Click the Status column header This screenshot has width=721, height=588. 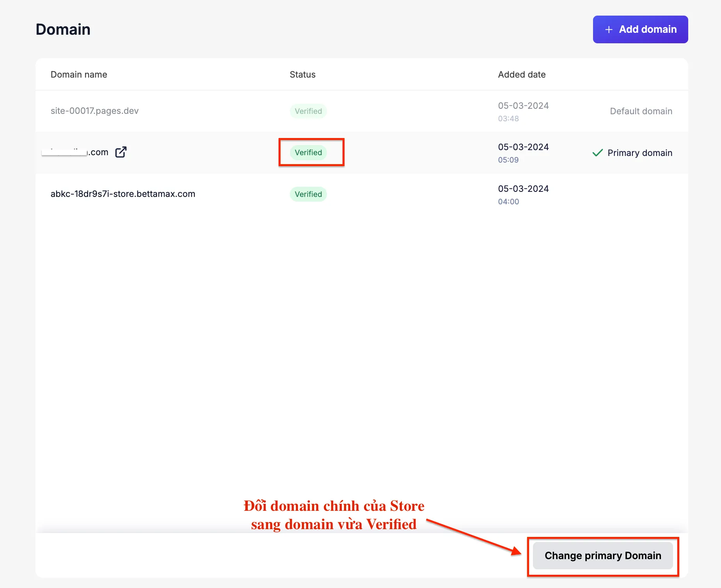pyautogui.click(x=302, y=74)
